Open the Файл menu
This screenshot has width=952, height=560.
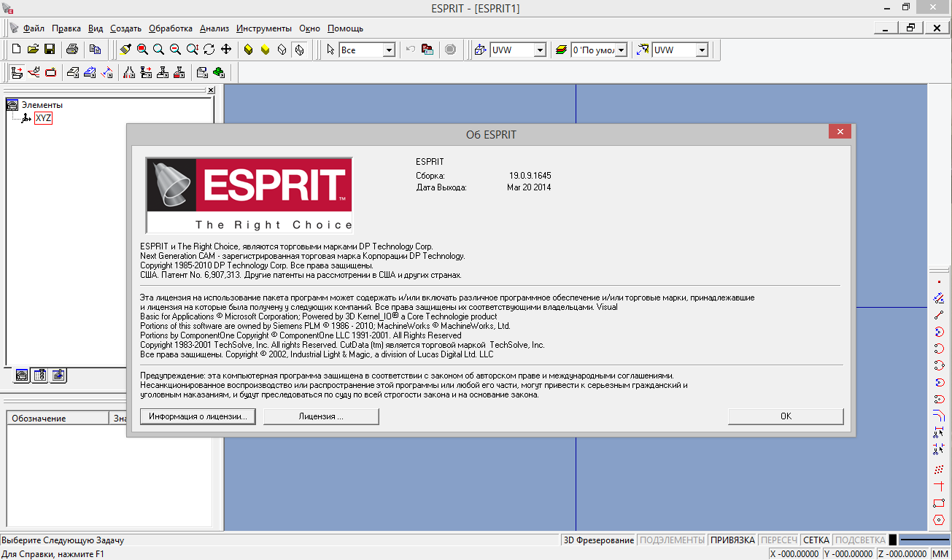click(x=34, y=28)
